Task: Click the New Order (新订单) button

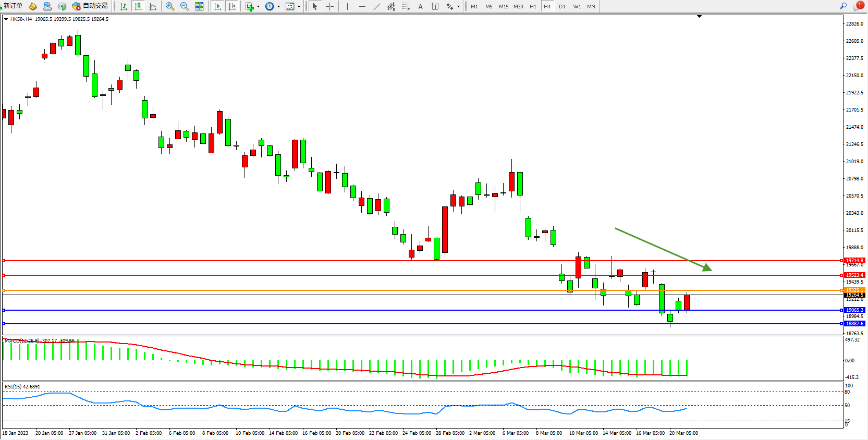Action: (x=13, y=6)
